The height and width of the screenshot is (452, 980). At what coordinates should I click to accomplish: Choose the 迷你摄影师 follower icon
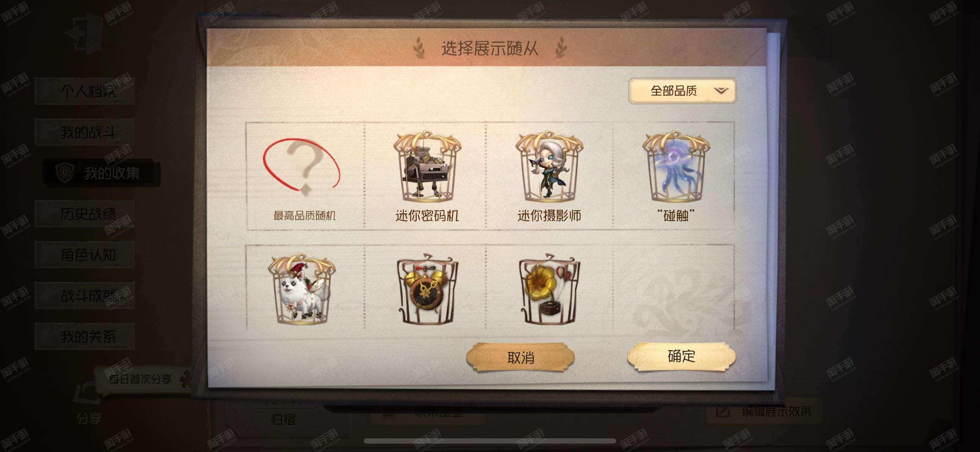pos(549,167)
